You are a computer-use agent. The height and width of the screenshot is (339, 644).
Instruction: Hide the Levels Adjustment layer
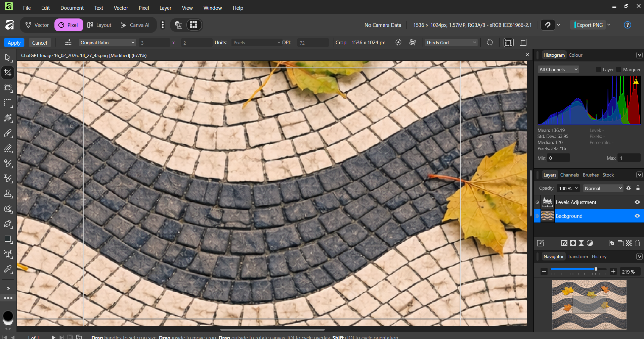click(x=637, y=202)
